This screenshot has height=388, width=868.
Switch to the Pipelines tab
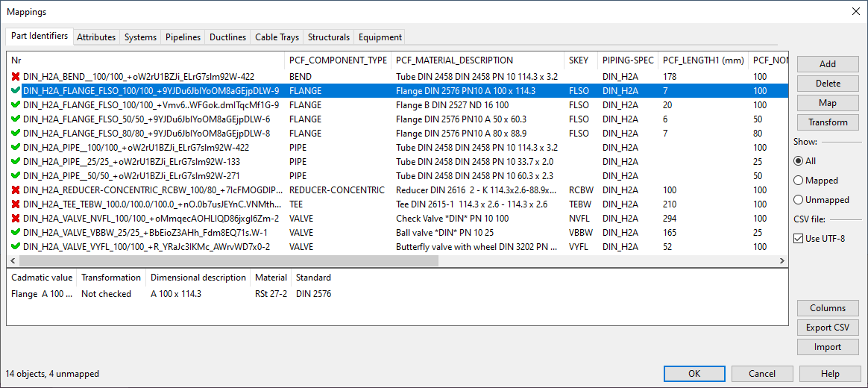coord(183,37)
